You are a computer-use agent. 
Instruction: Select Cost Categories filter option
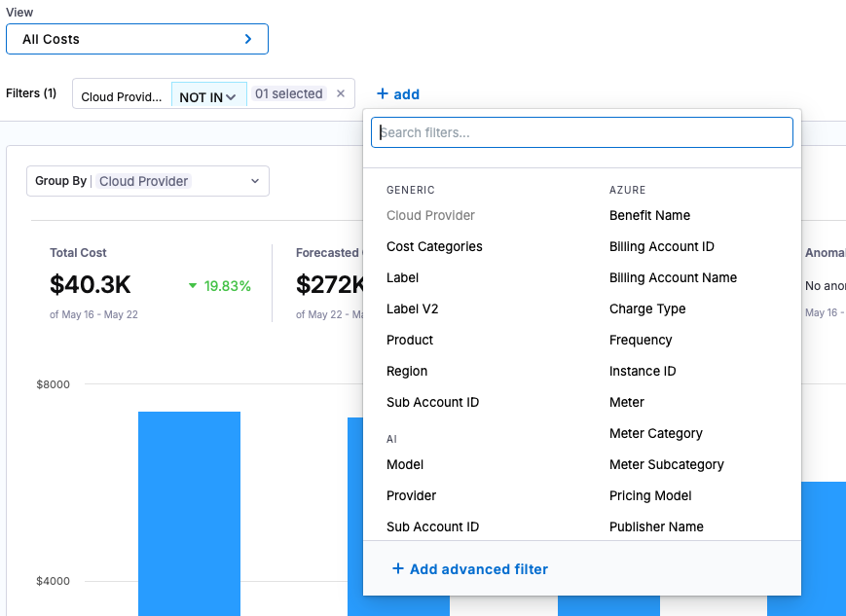click(434, 246)
